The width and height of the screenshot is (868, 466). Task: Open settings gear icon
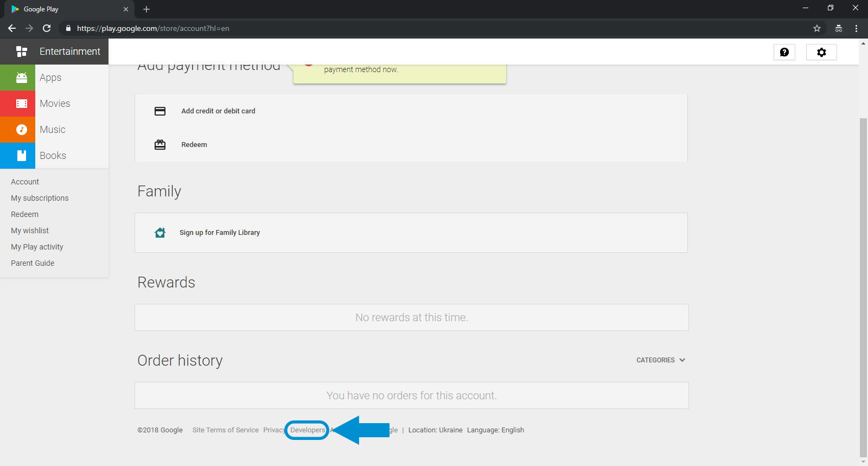coord(821,52)
